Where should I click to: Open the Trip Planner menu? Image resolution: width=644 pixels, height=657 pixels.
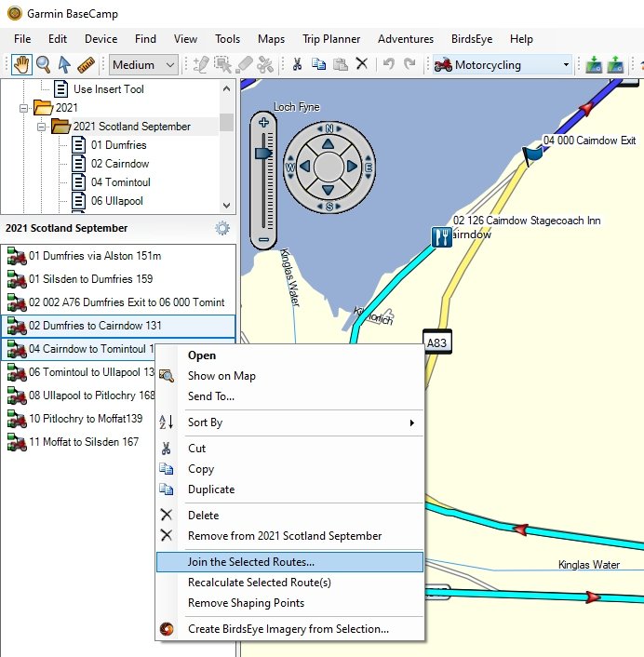click(x=331, y=39)
